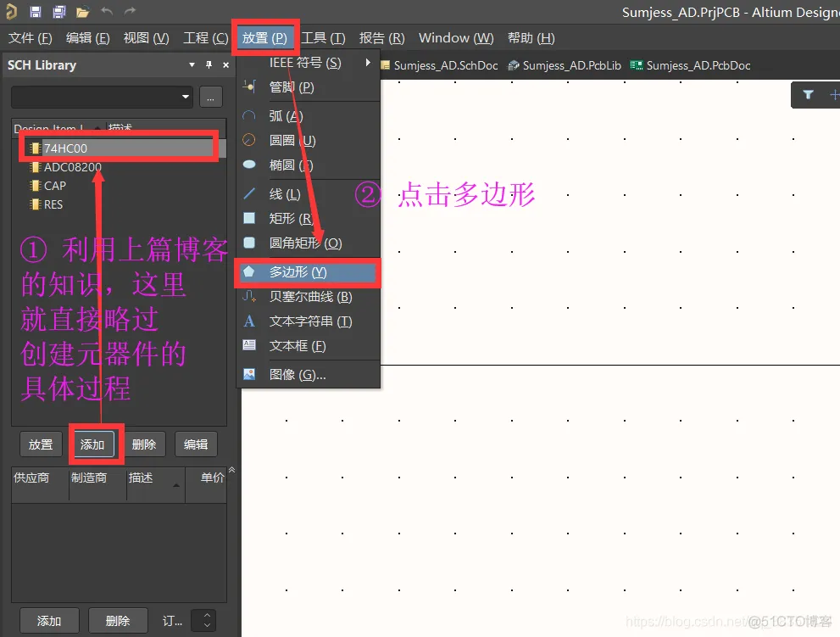Select 圆角矩形 (O) rounded rectangle

[x=308, y=243]
